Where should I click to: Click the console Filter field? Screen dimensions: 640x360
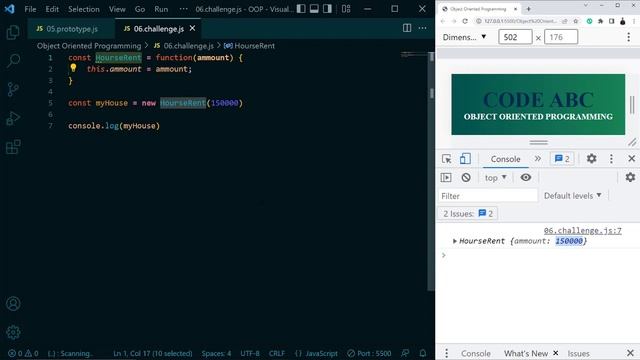488,196
